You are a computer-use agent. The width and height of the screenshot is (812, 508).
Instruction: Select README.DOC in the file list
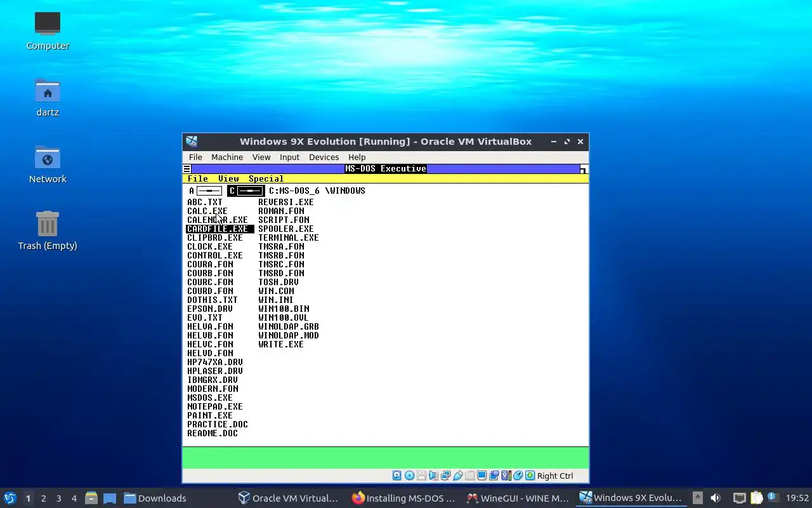[x=212, y=433]
